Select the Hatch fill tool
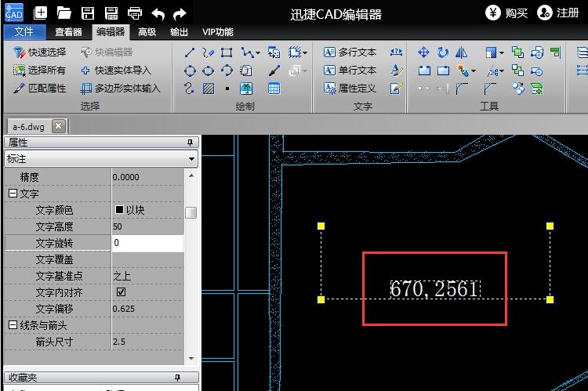The height and width of the screenshot is (391, 588). tap(209, 89)
